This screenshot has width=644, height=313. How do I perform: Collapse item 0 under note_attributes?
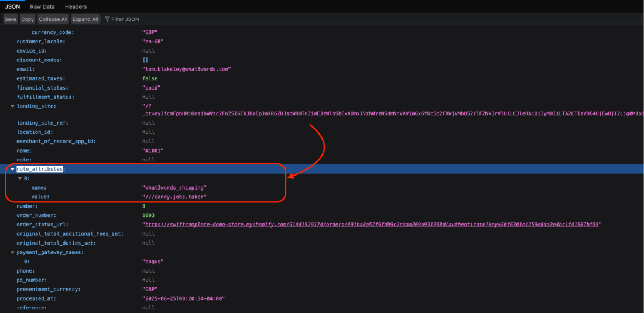pyautogui.click(x=20, y=178)
